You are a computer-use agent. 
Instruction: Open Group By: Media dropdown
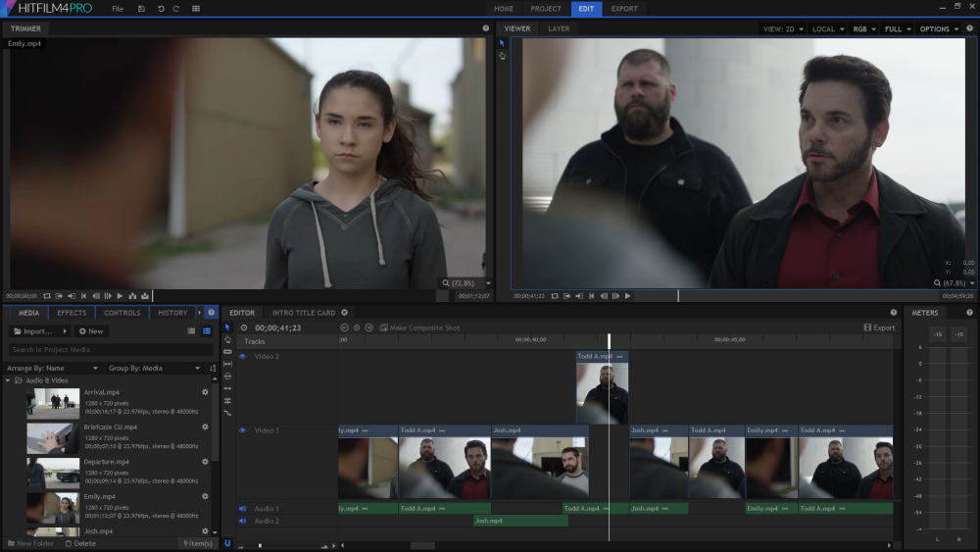tap(155, 369)
